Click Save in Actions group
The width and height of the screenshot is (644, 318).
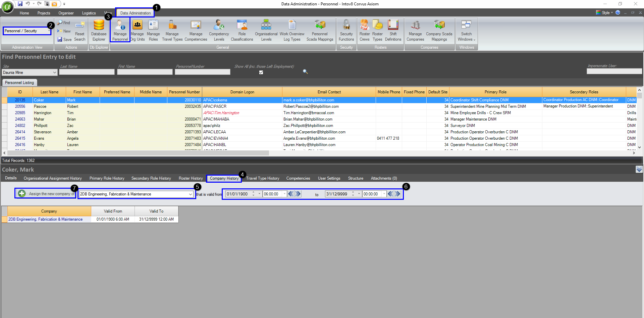tap(64, 39)
